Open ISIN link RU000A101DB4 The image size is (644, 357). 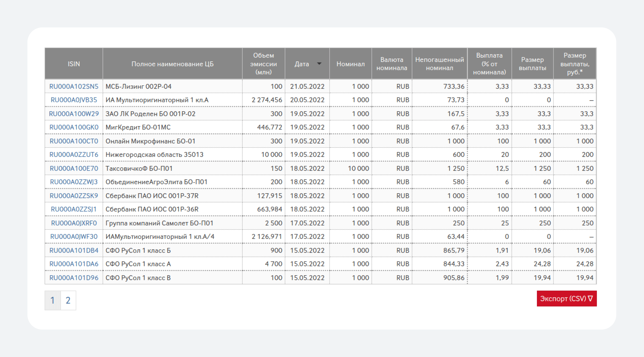coord(74,250)
